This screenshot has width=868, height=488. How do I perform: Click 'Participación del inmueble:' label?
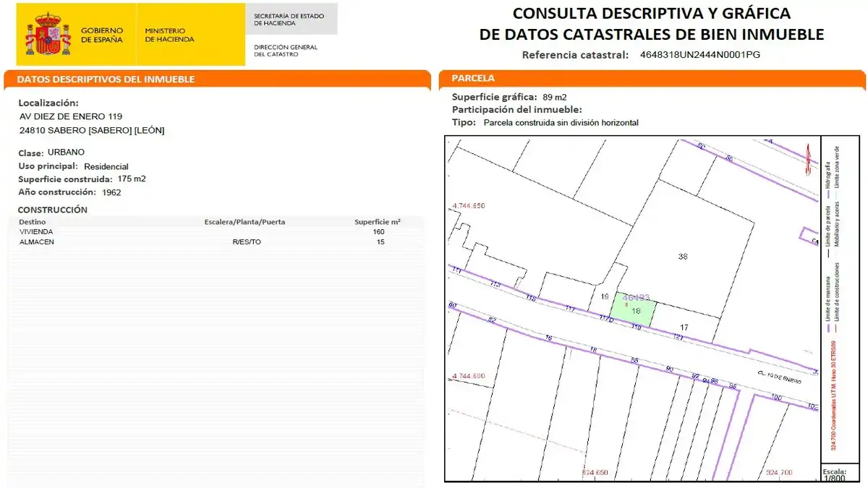[x=517, y=110]
